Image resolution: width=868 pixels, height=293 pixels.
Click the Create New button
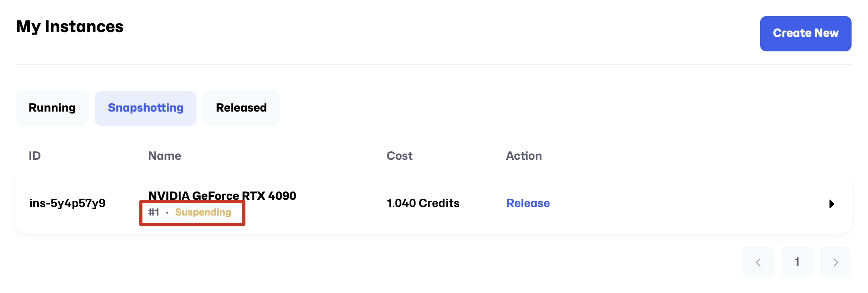click(x=805, y=33)
